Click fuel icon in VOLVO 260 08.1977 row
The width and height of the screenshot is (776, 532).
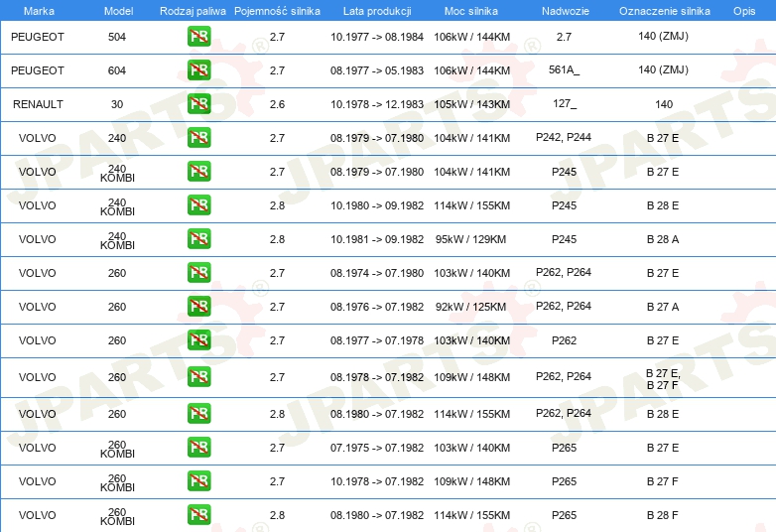[x=198, y=339]
